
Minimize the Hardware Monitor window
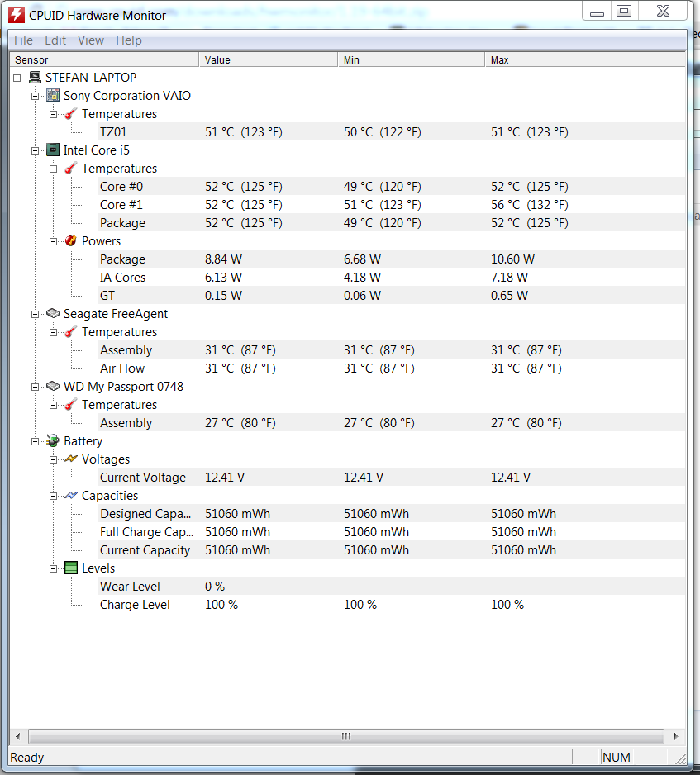598,11
